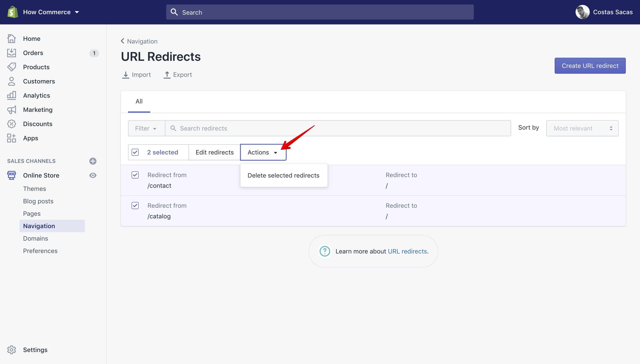
Task: Go to Blog posts
Action: pyautogui.click(x=38, y=201)
